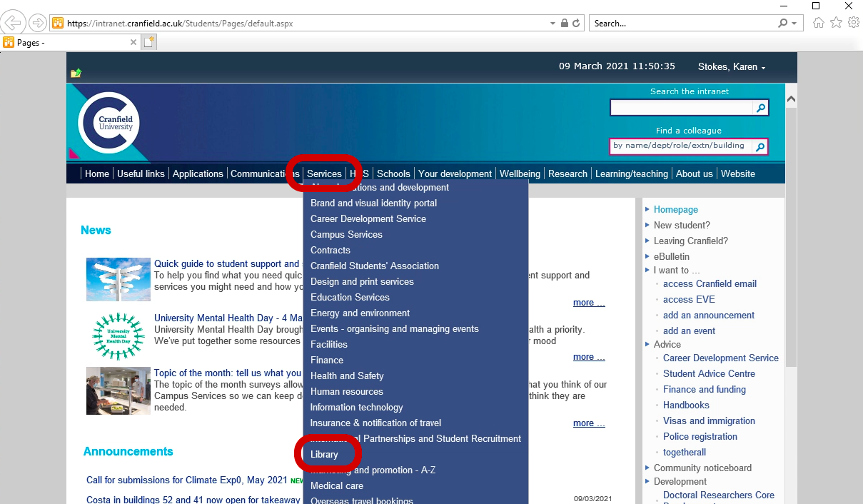Click the browser Back arrow button

[x=12, y=23]
